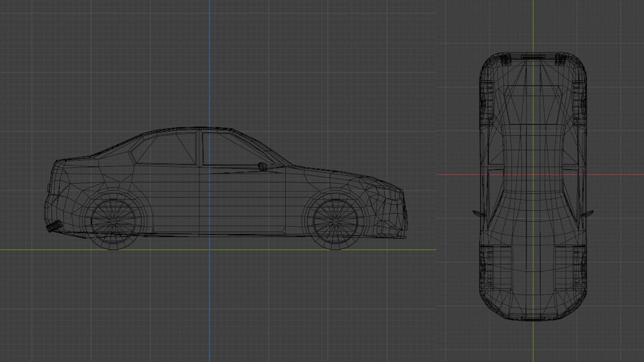Select the front door window in side view
The image size is (644, 362).
[228, 151]
